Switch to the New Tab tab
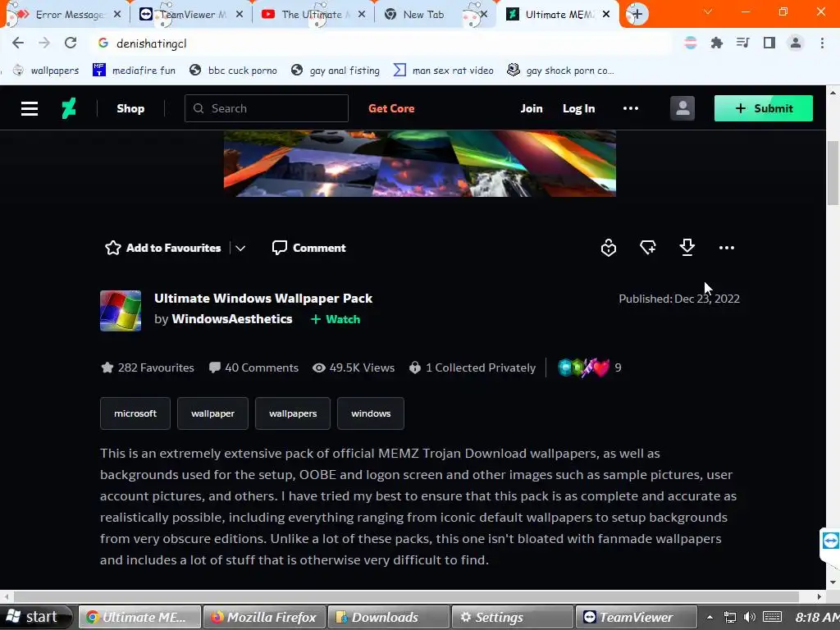 pyautogui.click(x=423, y=15)
